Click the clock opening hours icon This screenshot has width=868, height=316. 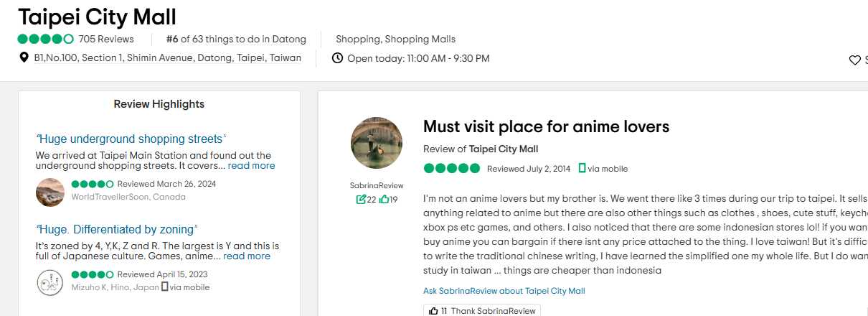pos(337,58)
